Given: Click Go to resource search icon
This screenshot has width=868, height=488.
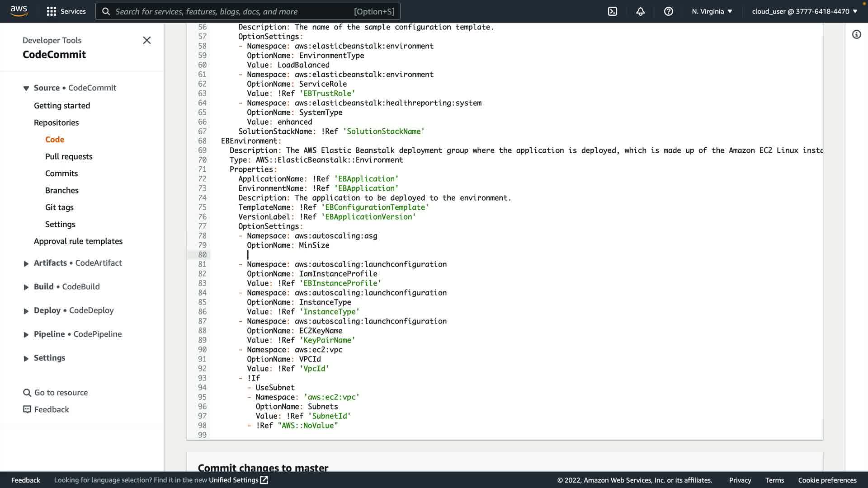Looking at the screenshot, I should click(x=27, y=393).
